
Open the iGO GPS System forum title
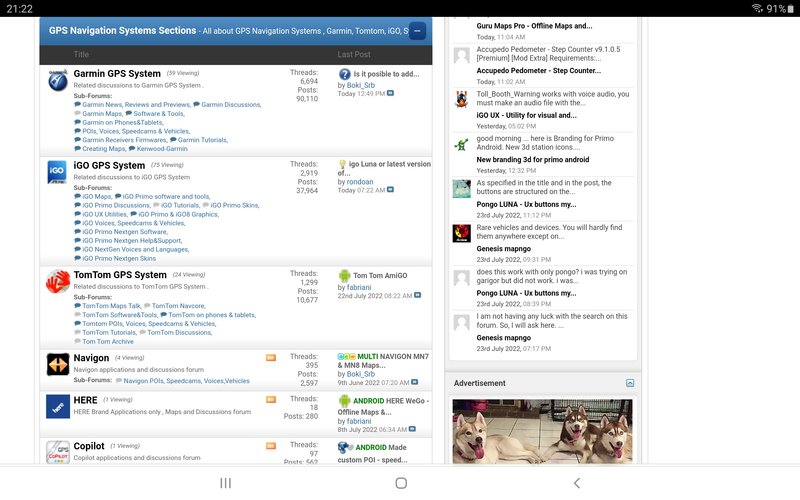point(109,165)
